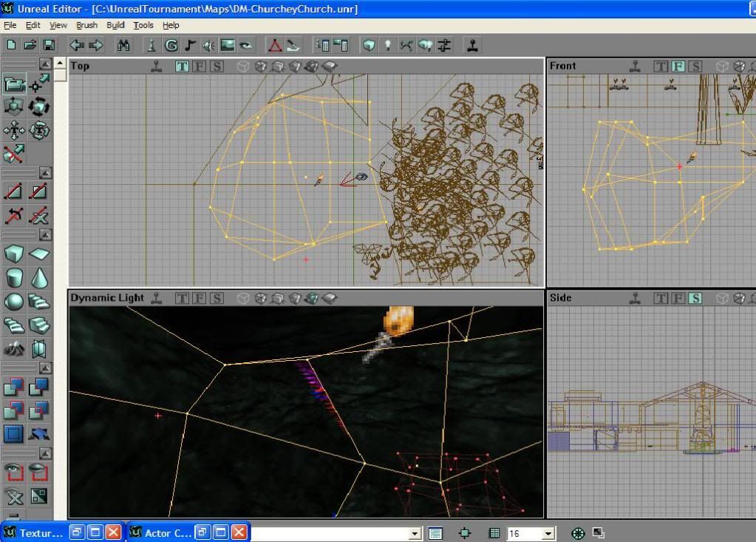Open Actor Properties toolbar icon
This screenshot has width=756, height=542.
point(322,45)
